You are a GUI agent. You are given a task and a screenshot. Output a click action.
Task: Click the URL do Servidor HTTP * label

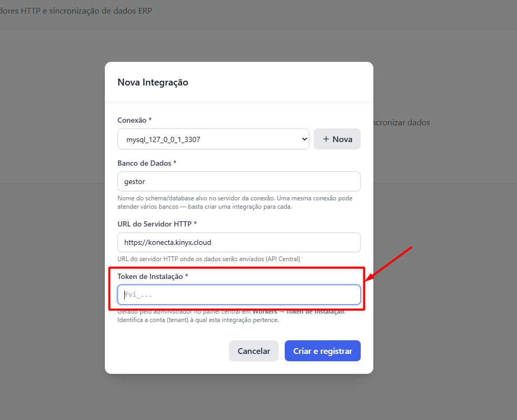(157, 224)
